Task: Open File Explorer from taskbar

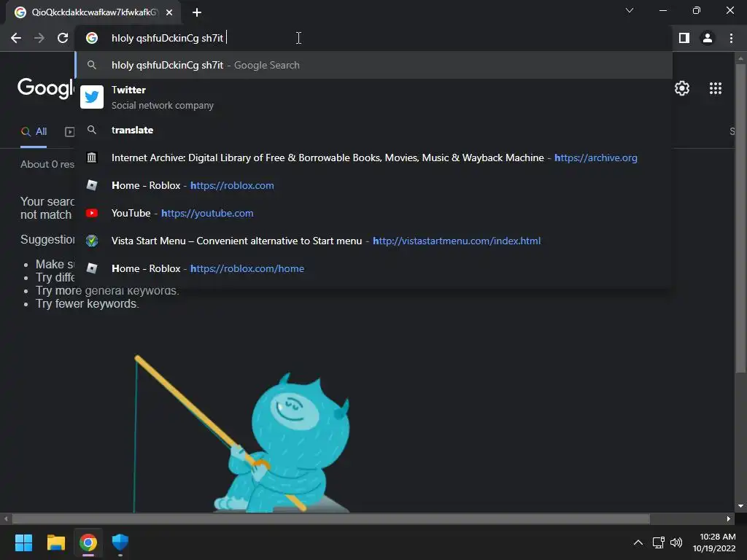Action: (55, 542)
